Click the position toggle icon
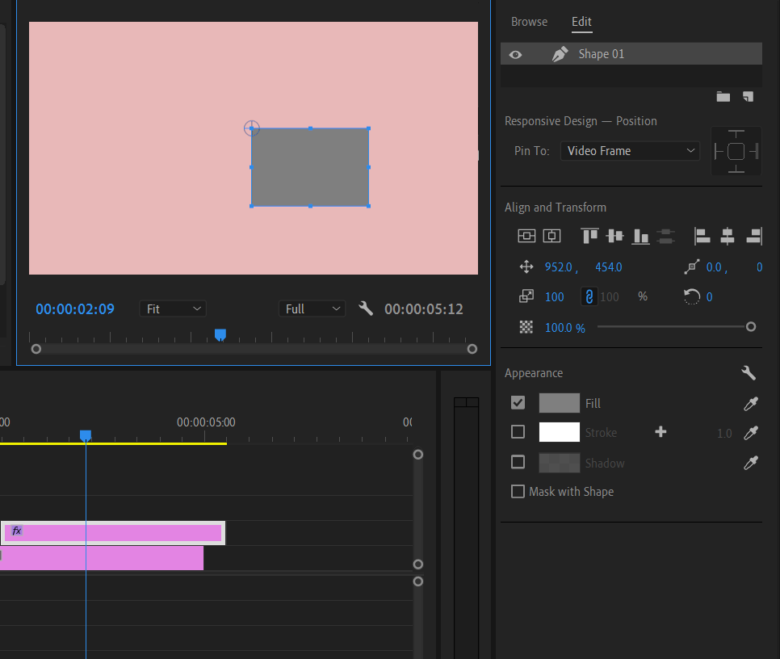 (x=526, y=267)
